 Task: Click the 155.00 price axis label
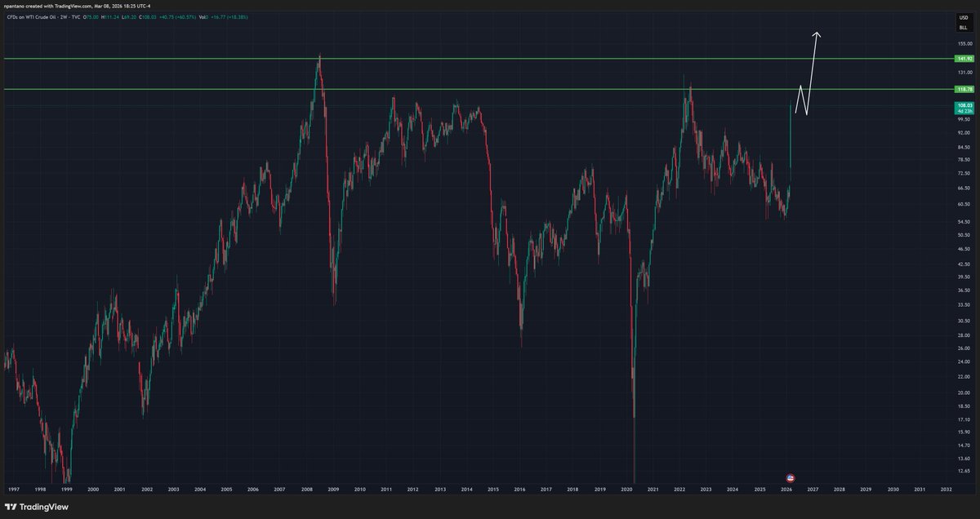964,43
